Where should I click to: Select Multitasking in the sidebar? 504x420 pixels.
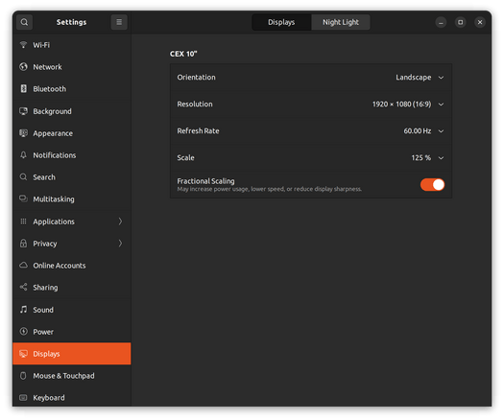click(x=72, y=198)
